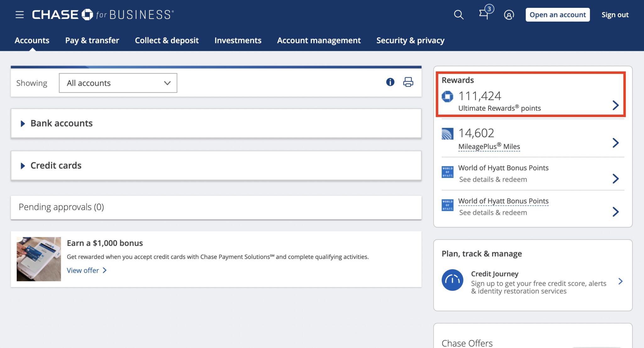Open the Security & privacy section

click(x=410, y=40)
